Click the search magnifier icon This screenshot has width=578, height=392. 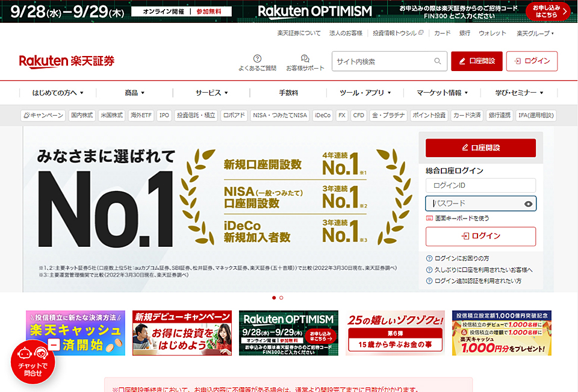click(437, 61)
